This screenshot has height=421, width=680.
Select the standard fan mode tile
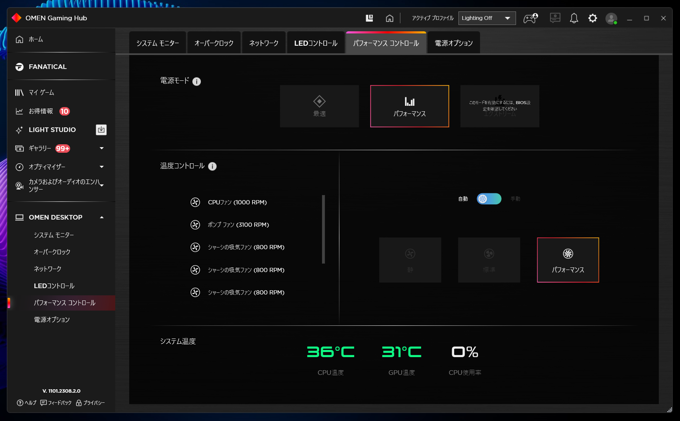(489, 260)
